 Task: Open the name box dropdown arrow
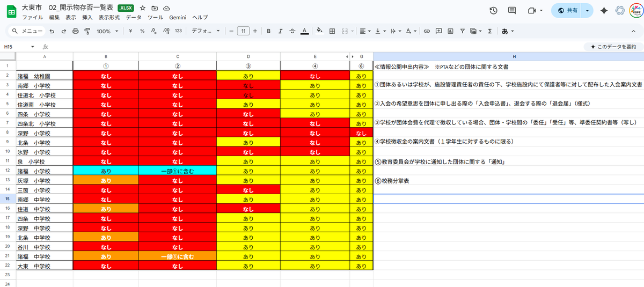[x=33, y=47]
